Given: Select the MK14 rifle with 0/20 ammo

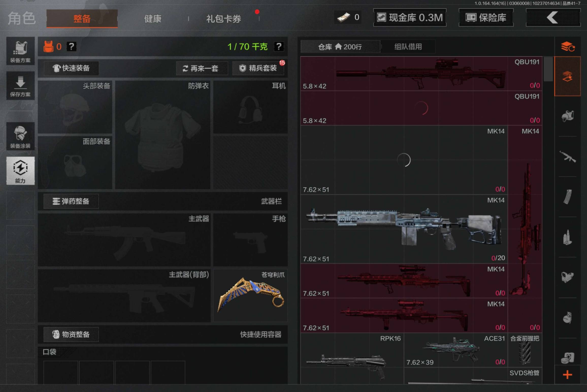Looking at the screenshot, I should (404, 229).
